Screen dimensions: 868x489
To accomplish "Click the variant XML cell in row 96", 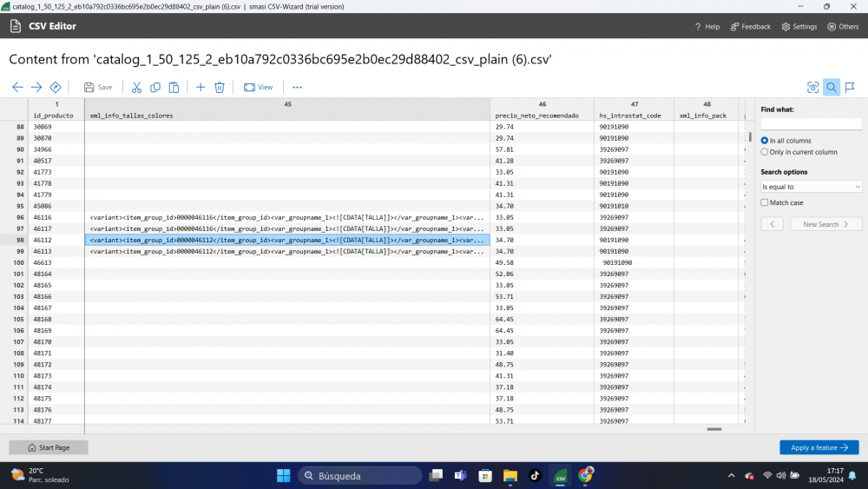I will click(x=286, y=218).
